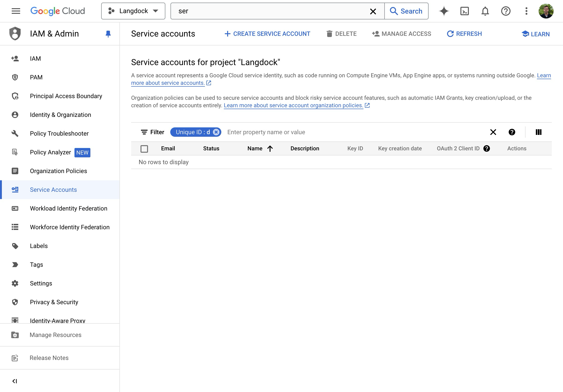Open the hamburger navigation menu
Screen dimensions: 563x392
[16, 11]
